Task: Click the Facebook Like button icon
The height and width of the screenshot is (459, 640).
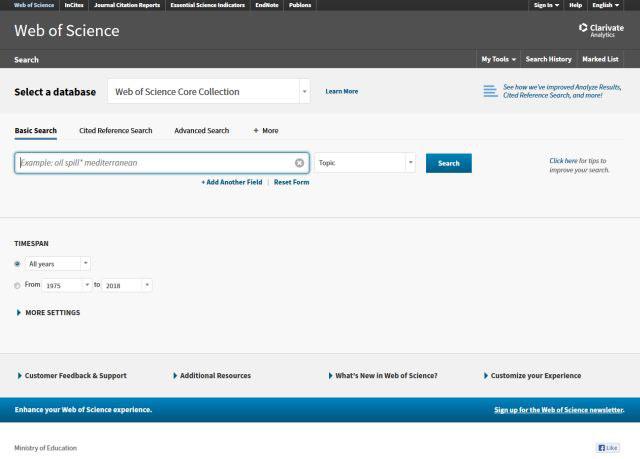Action: pos(607,448)
